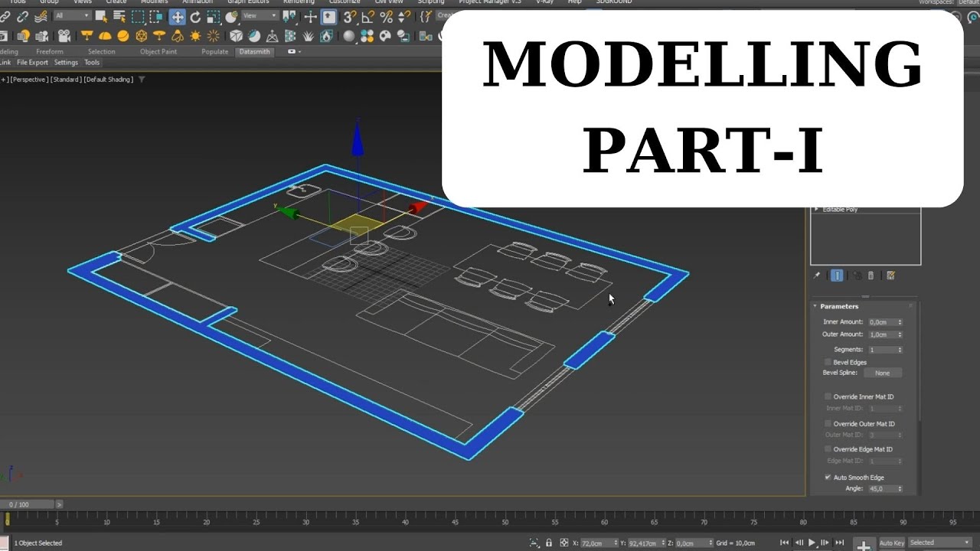Viewport: 980px width, 551px height.
Task: Go to the start frame
Action: 785,543
